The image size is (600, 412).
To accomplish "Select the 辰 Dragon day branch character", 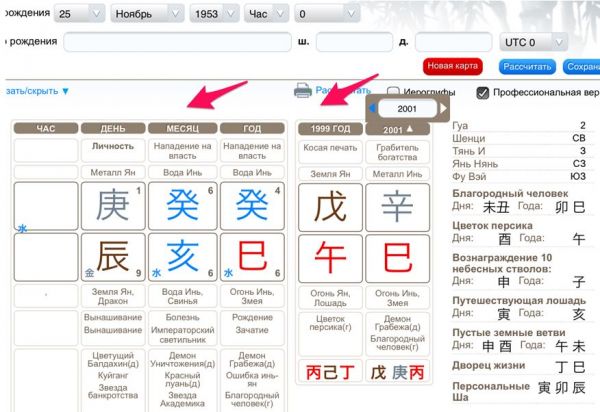I will click(112, 256).
